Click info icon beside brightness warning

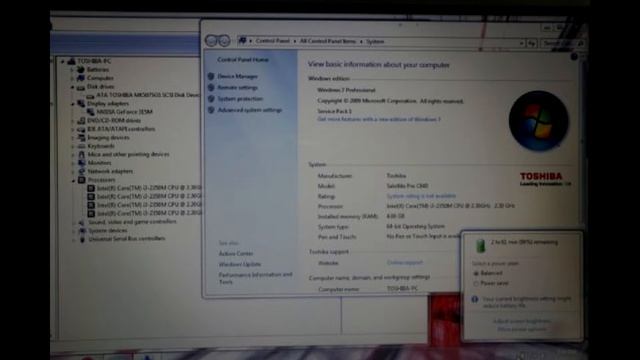475,300
